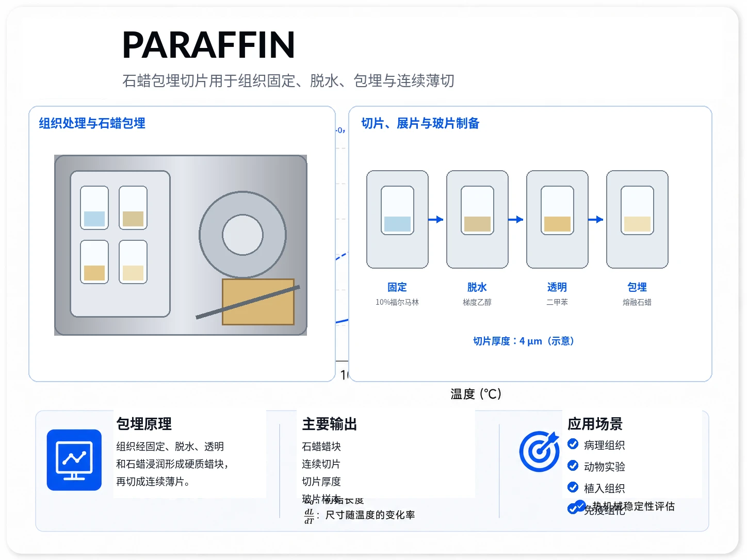Click the 尺寸随温度的变化率 text
Viewport: 747px width, 560px height.
(x=370, y=515)
